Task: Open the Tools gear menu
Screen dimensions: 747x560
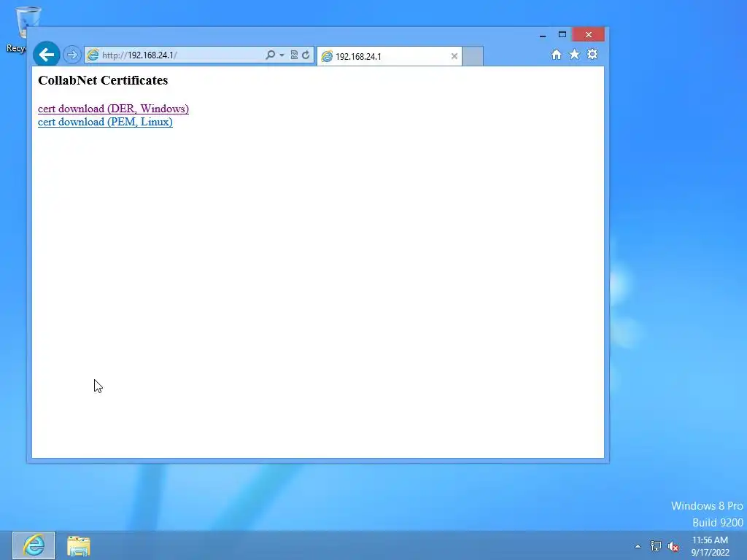Action: tap(592, 54)
